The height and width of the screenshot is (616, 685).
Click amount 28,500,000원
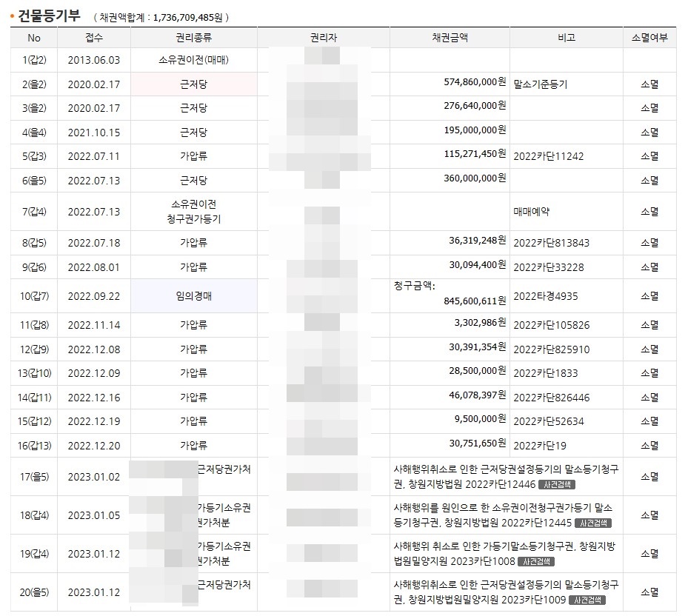478,371
